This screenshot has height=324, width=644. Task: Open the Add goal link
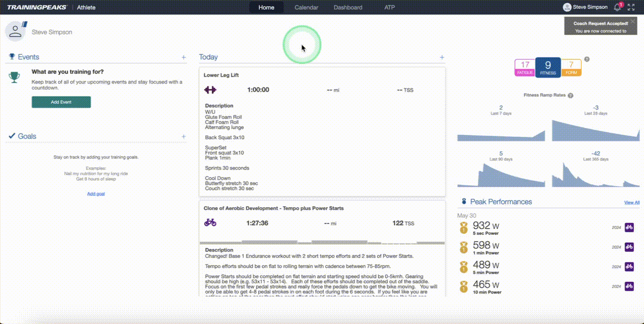tap(96, 193)
